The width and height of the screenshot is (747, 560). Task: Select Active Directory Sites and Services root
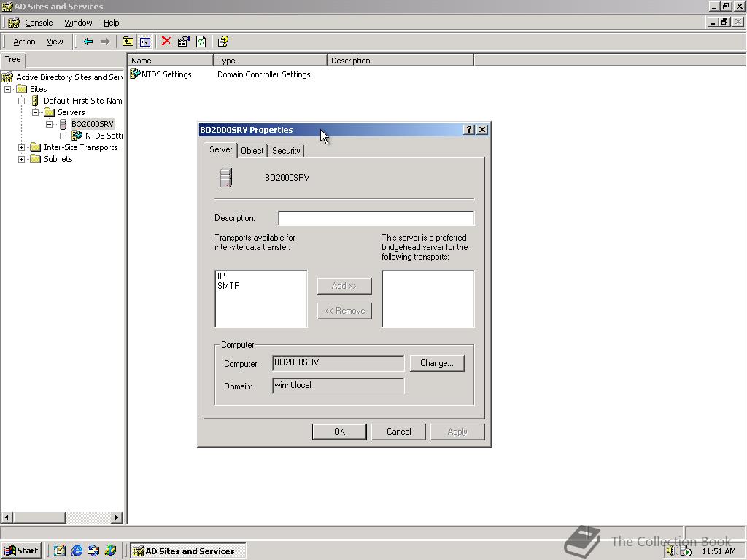[69, 77]
